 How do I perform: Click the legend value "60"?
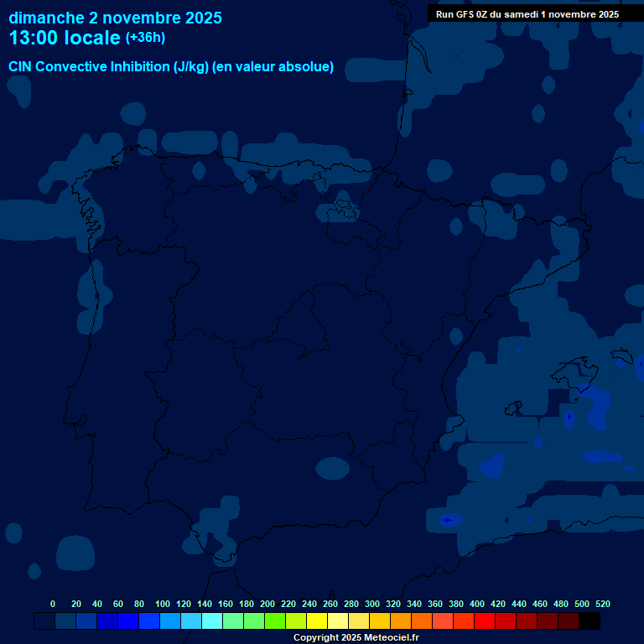118,604
